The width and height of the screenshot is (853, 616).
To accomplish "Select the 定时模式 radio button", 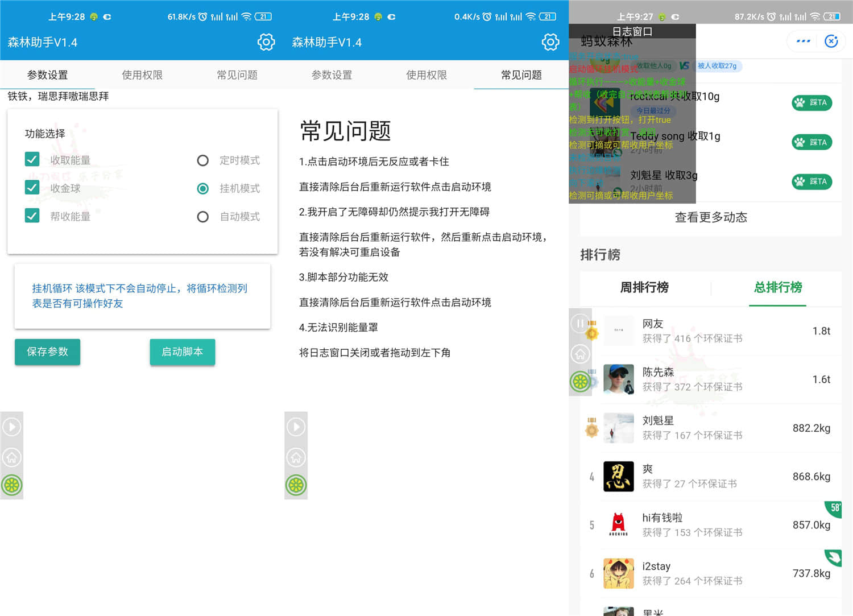I will pyautogui.click(x=203, y=160).
